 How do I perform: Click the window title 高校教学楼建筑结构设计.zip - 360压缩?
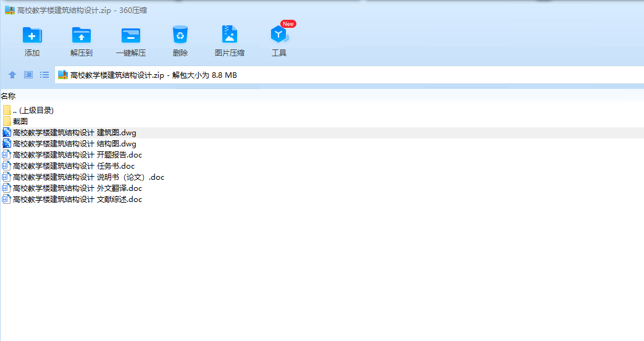[x=82, y=11]
